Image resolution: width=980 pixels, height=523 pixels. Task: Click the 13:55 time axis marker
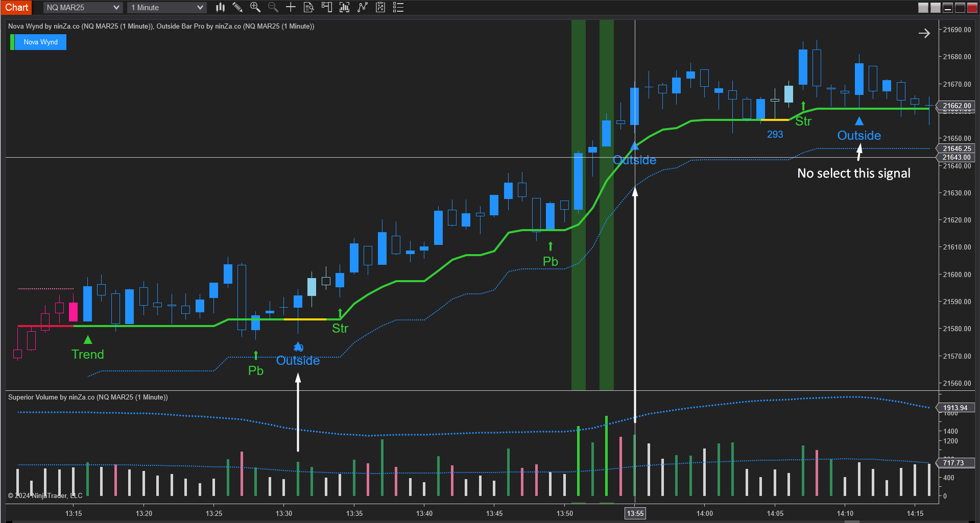(635, 513)
